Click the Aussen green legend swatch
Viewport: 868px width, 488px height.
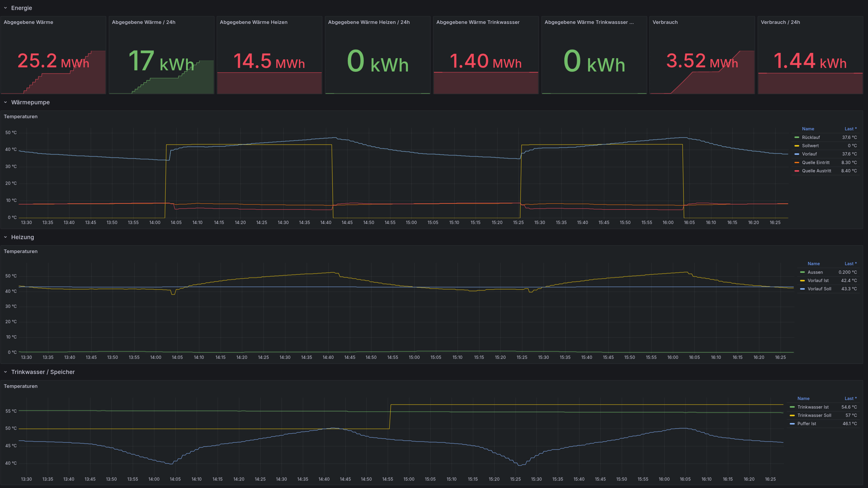pyautogui.click(x=802, y=272)
